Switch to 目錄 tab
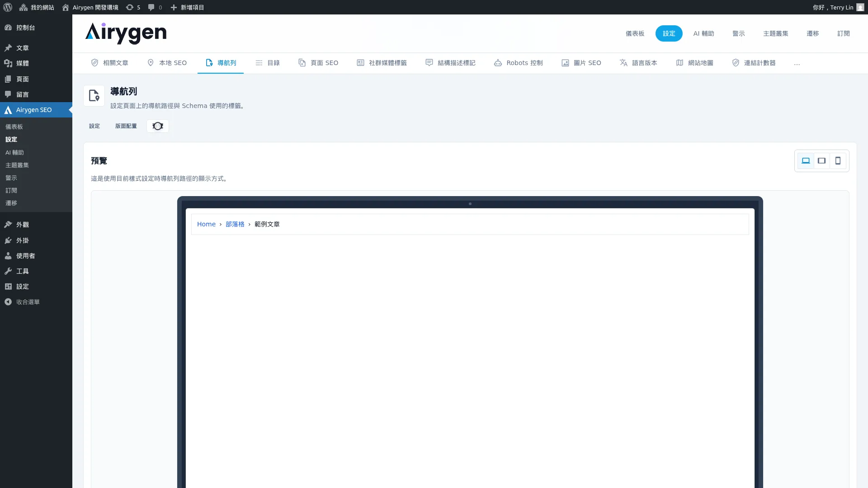The image size is (868, 488). [268, 63]
